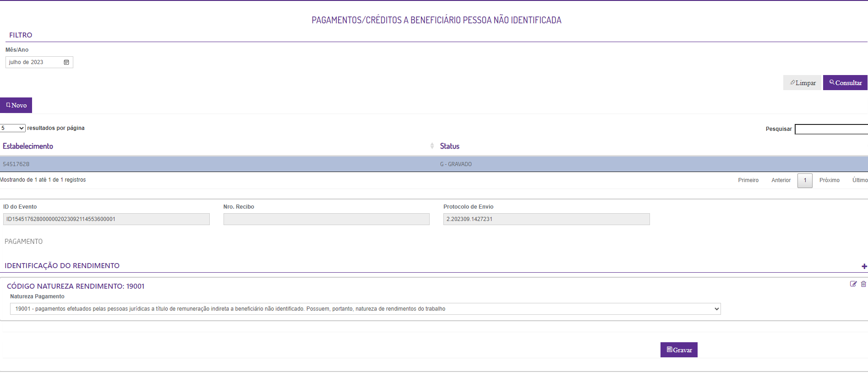Delete the Código Natureza Rendimento 19001 entry

[863, 284]
